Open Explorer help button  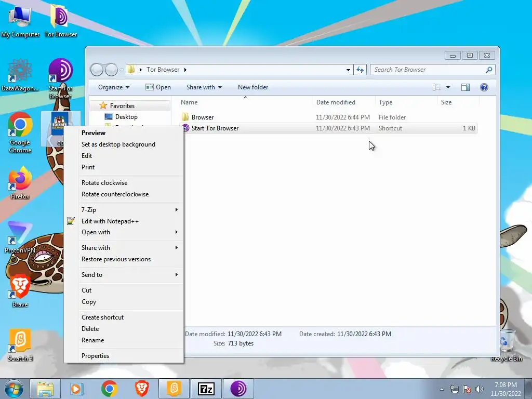tap(484, 87)
